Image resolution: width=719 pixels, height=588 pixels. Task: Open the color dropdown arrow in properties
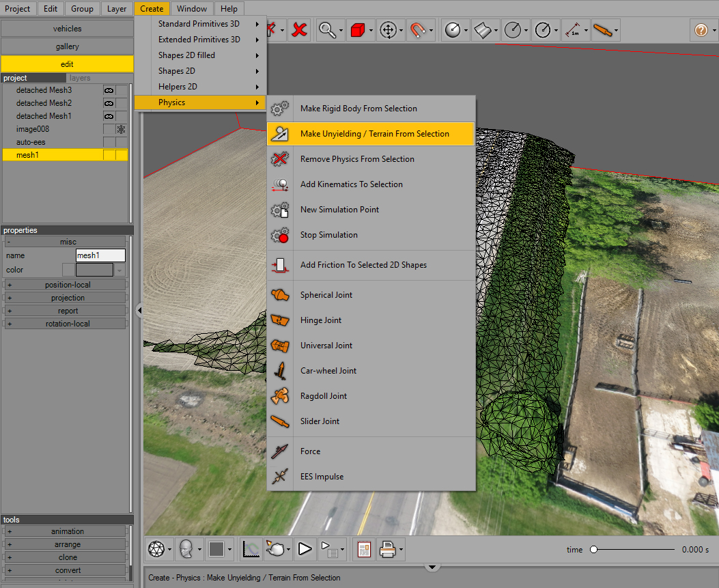tap(120, 270)
